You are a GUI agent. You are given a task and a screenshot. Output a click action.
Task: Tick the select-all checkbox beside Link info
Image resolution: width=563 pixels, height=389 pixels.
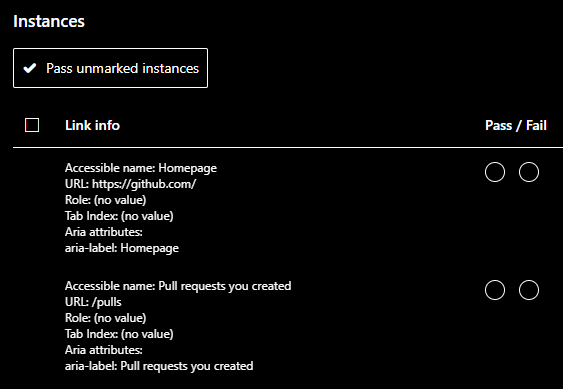(x=32, y=125)
